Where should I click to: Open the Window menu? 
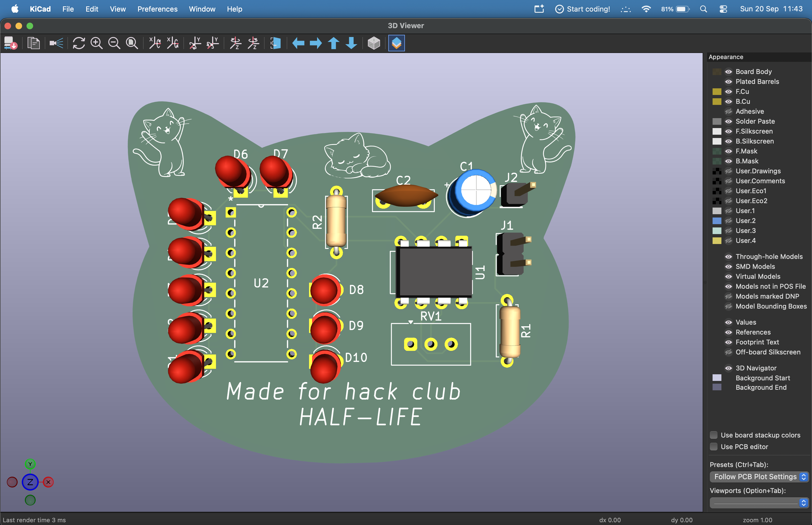(x=202, y=9)
